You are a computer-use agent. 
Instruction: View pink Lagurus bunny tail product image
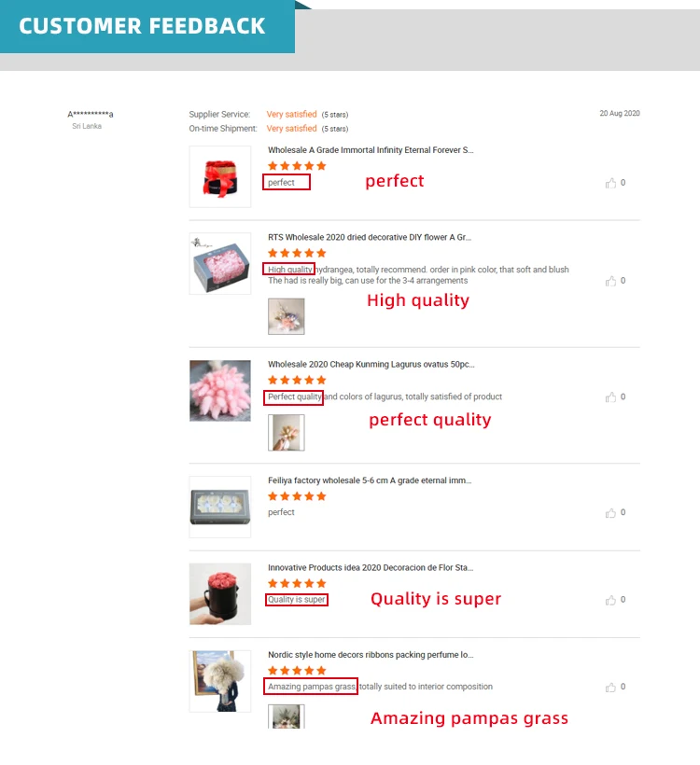(x=220, y=391)
